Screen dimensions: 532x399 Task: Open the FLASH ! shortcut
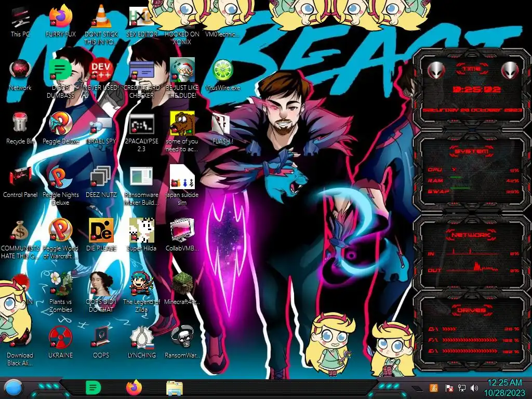(222, 129)
